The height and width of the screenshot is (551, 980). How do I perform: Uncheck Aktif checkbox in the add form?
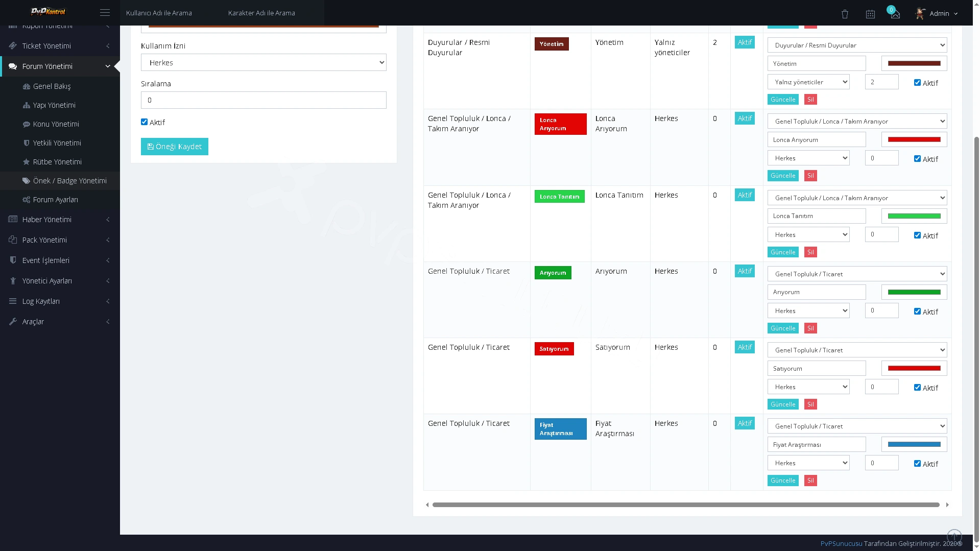coord(144,122)
